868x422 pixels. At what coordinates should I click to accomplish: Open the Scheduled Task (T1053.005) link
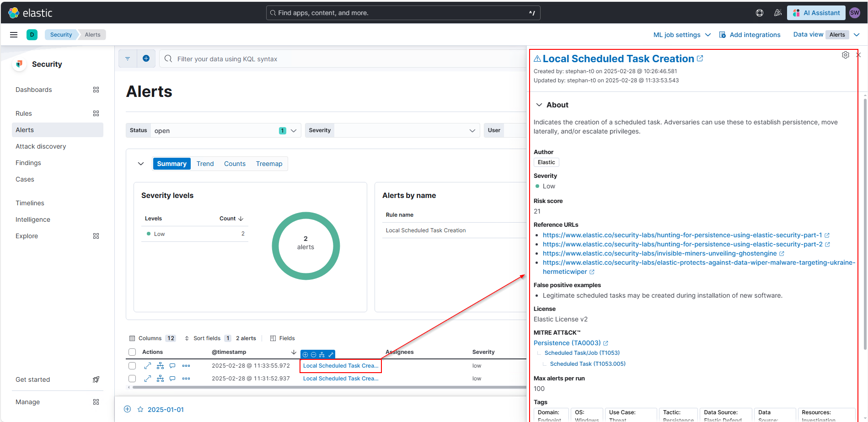(588, 364)
